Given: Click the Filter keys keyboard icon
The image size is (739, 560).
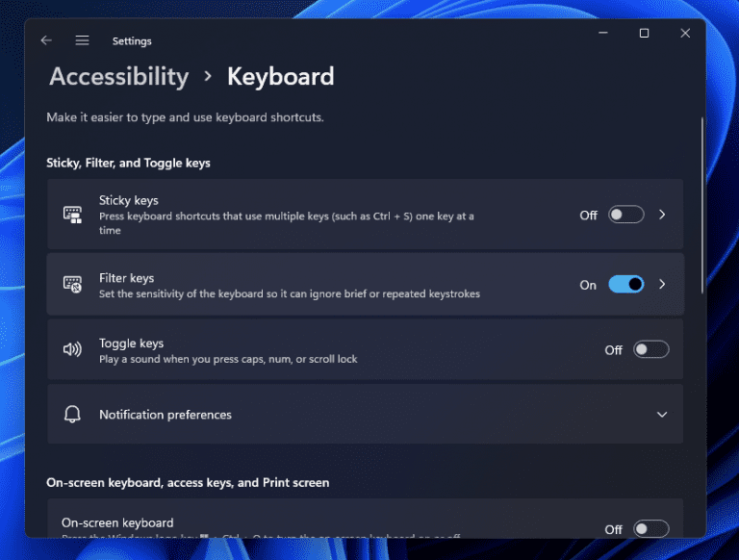Looking at the screenshot, I should (72, 284).
